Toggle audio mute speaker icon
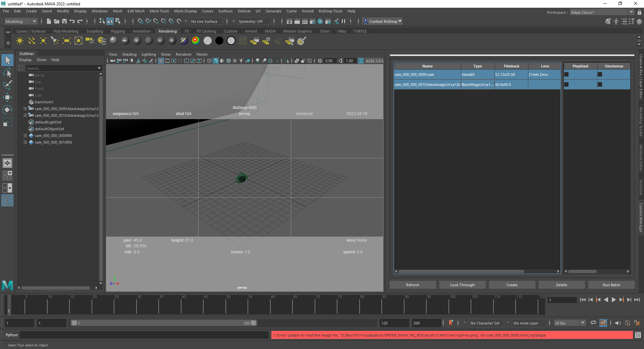The image size is (644, 349). 618,323
